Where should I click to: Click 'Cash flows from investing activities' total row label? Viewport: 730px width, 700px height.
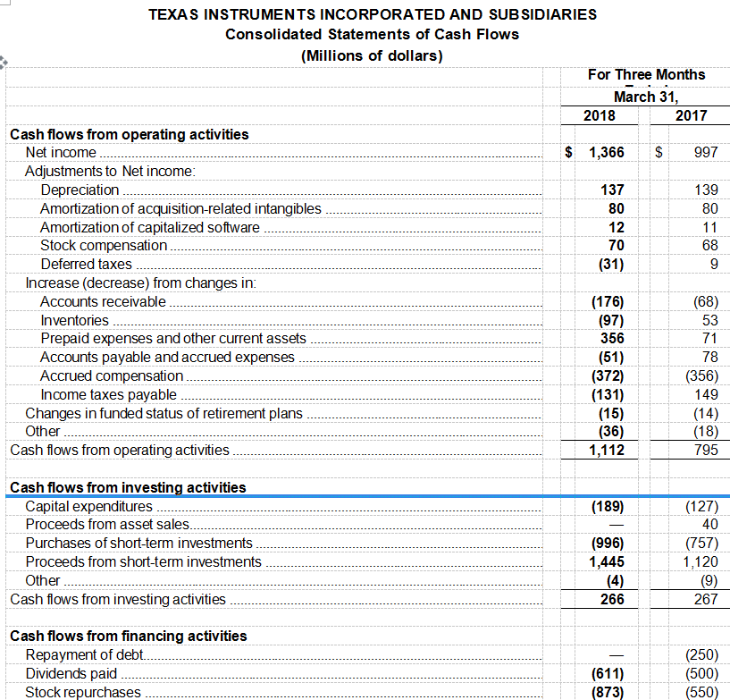click(x=118, y=599)
